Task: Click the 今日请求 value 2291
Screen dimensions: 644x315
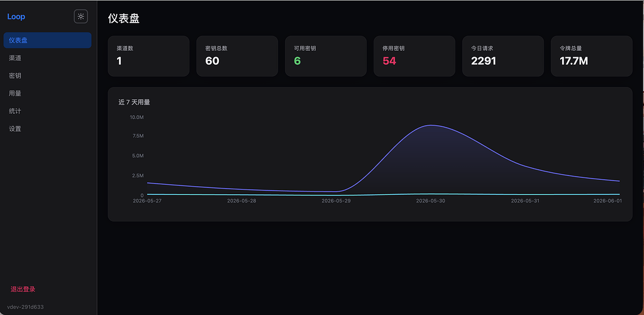Action: (484, 61)
